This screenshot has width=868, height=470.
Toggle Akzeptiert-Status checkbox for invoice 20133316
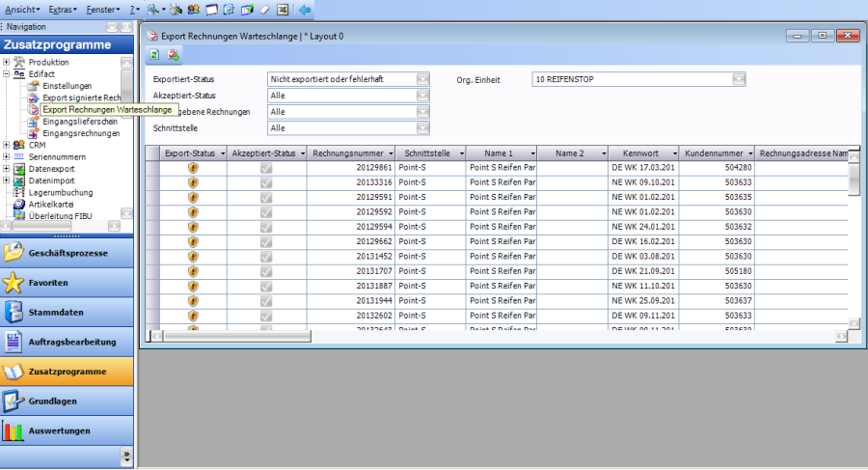[x=265, y=182]
